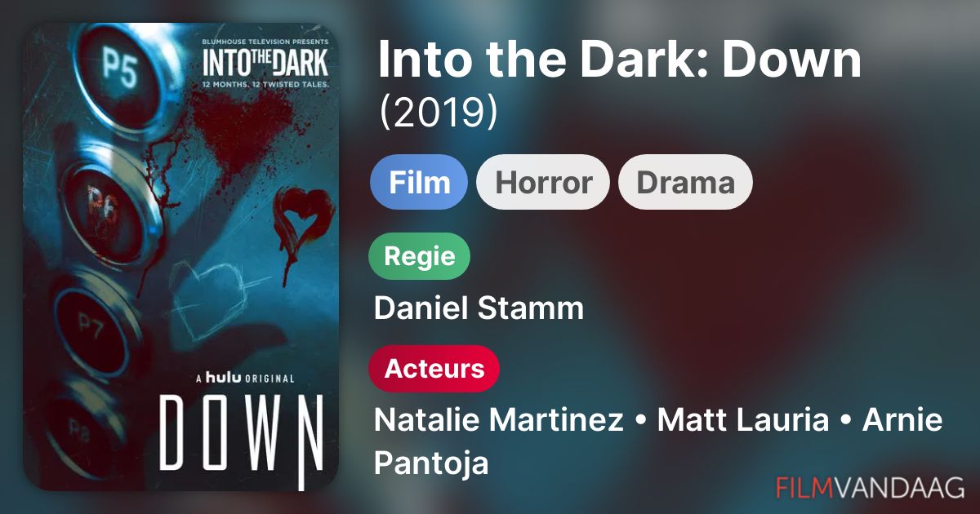980x514 pixels.
Task: Click the (2019) release year
Action: coord(439,113)
